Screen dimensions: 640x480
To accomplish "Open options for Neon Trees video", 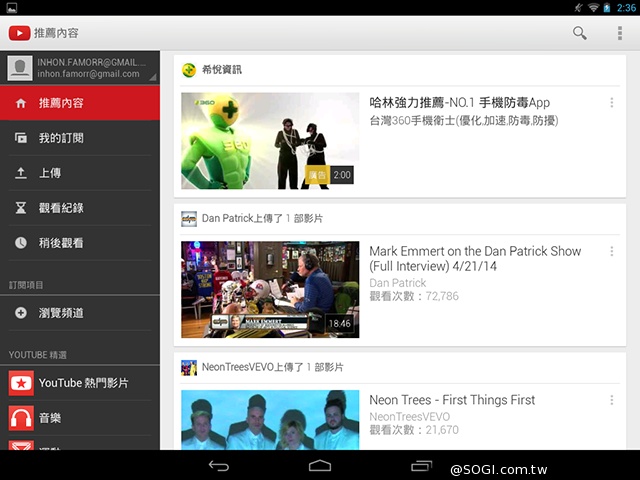I will coord(612,400).
